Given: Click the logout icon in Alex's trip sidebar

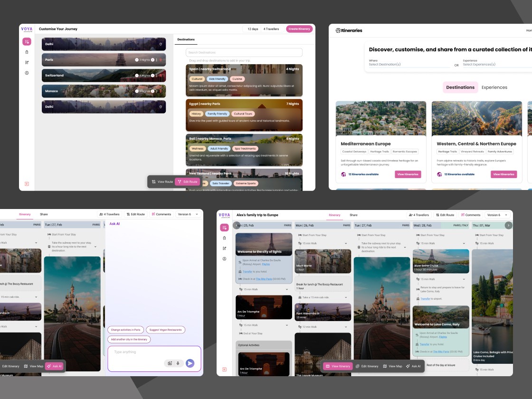Looking at the screenshot, I should point(224,370).
